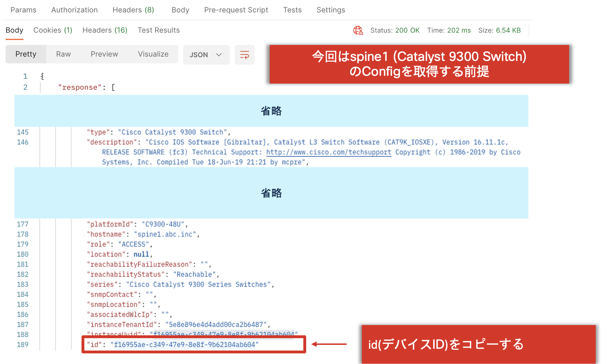Click the series Cisco Catalyst 9300 Series Switches value
The image size is (601, 364).
[x=198, y=285]
